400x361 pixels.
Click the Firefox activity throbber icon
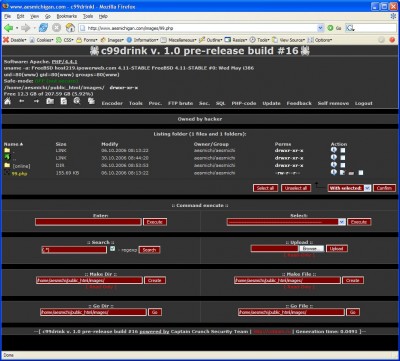(x=393, y=16)
